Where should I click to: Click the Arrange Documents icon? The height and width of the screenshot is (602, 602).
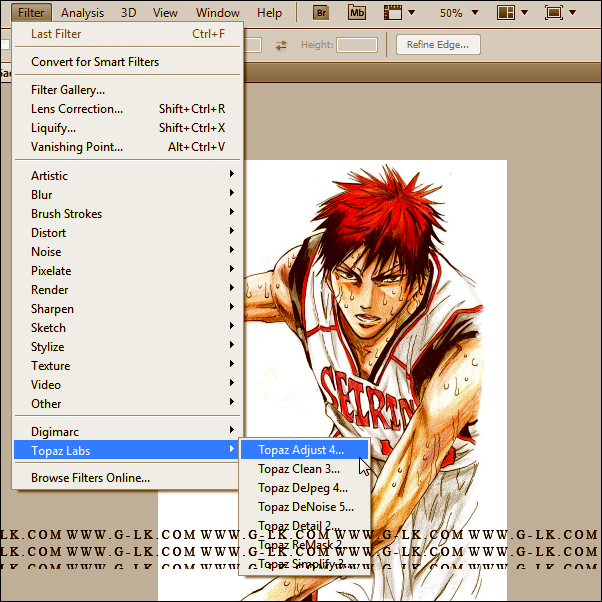click(x=506, y=13)
